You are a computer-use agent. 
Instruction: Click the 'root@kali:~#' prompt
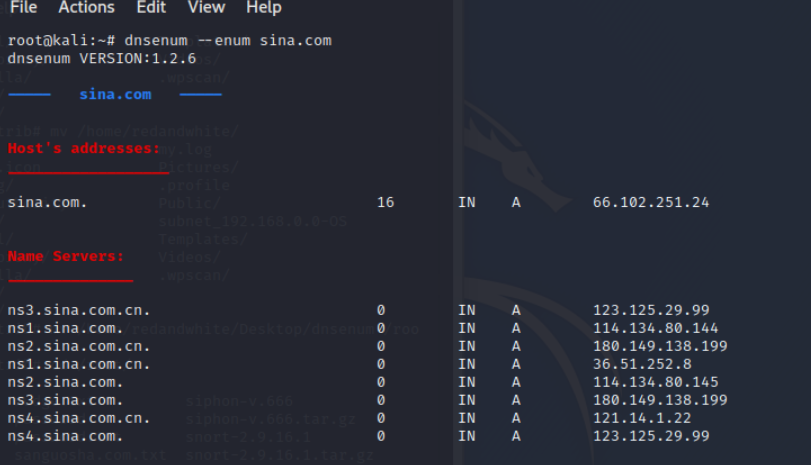point(61,40)
